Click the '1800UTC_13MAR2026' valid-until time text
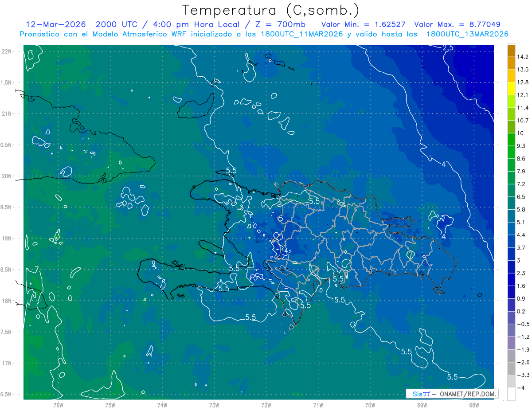Screen dimensions: 532x411 tap(467, 34)
